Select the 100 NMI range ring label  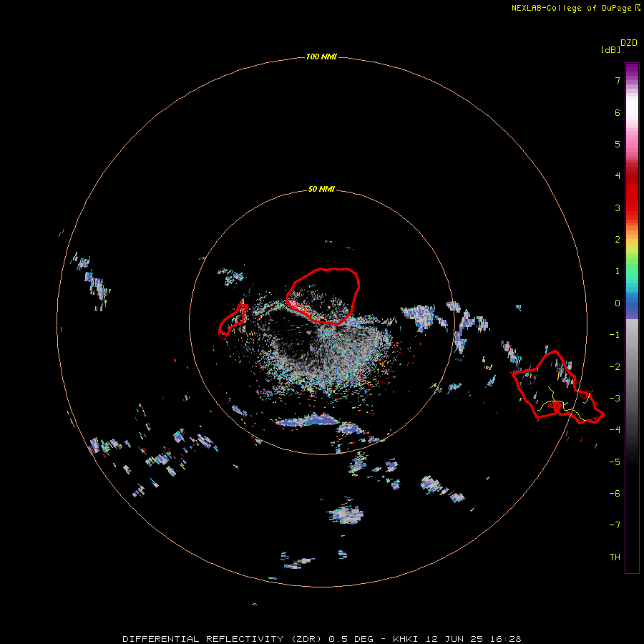click(321, 57)
